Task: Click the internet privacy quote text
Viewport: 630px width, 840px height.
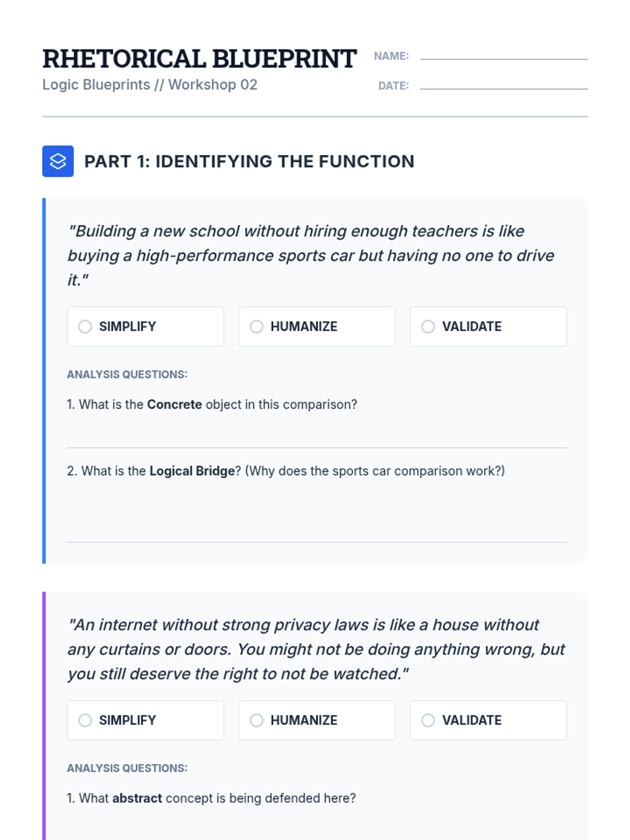Action: point(316,649)
